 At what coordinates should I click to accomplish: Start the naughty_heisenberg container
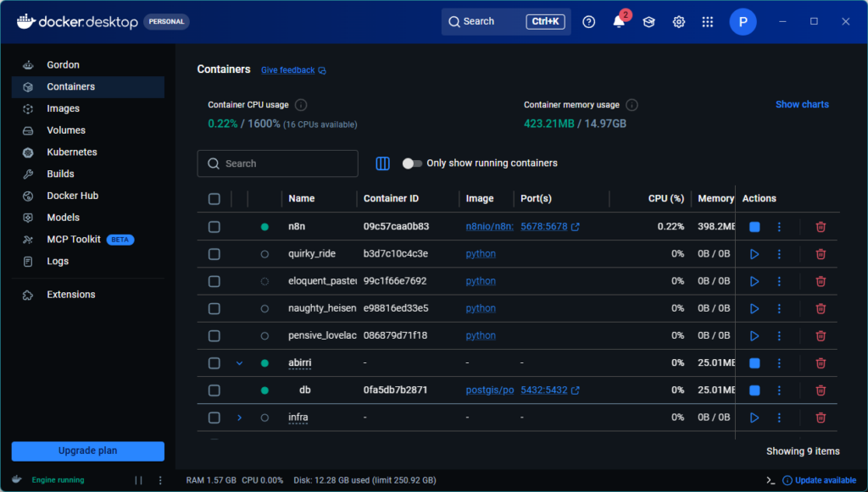coord(754,308)
